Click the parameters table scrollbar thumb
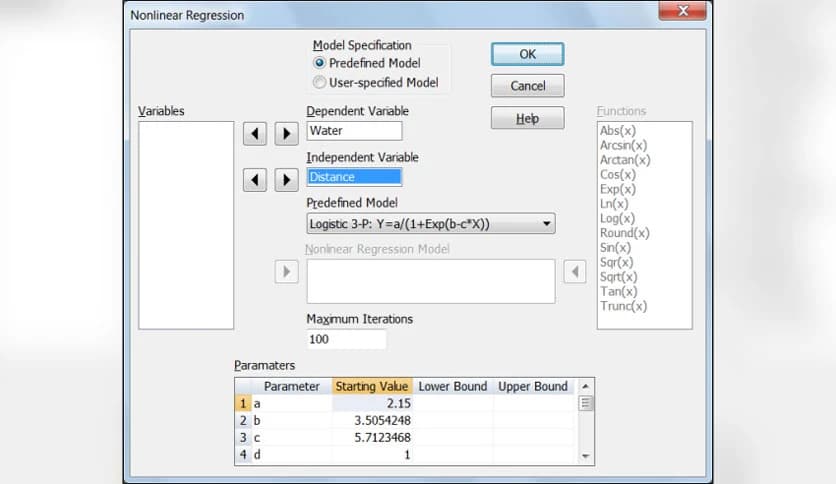Viewport: 836px width, 484px height. point(585,403)
